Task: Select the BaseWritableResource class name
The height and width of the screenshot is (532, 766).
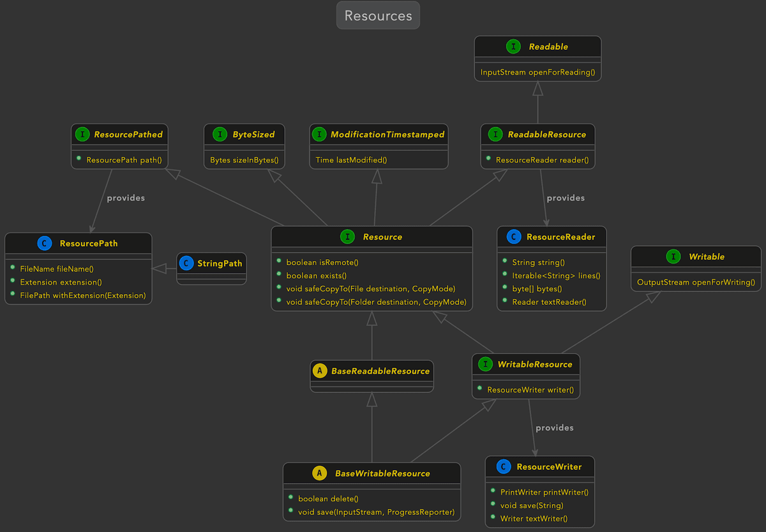Action: click(x=382, y=473)
